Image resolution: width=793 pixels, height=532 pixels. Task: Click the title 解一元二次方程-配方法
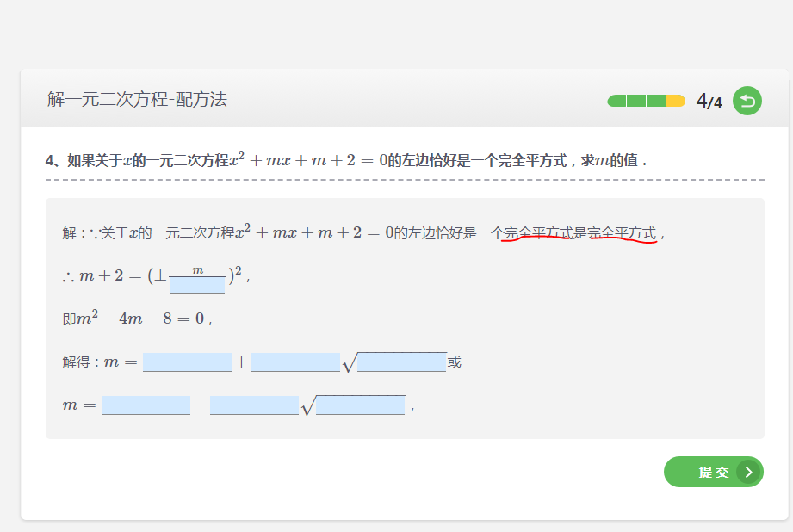click(x=137, y=100)
